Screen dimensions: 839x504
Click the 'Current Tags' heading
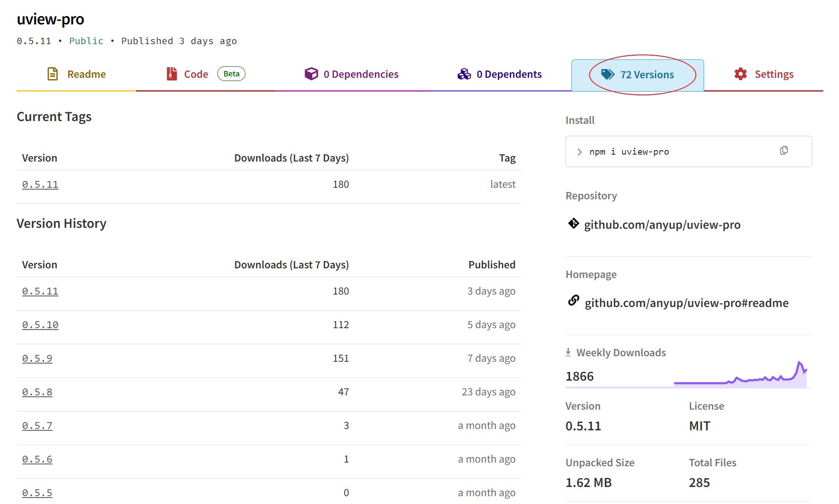(54, 117)
